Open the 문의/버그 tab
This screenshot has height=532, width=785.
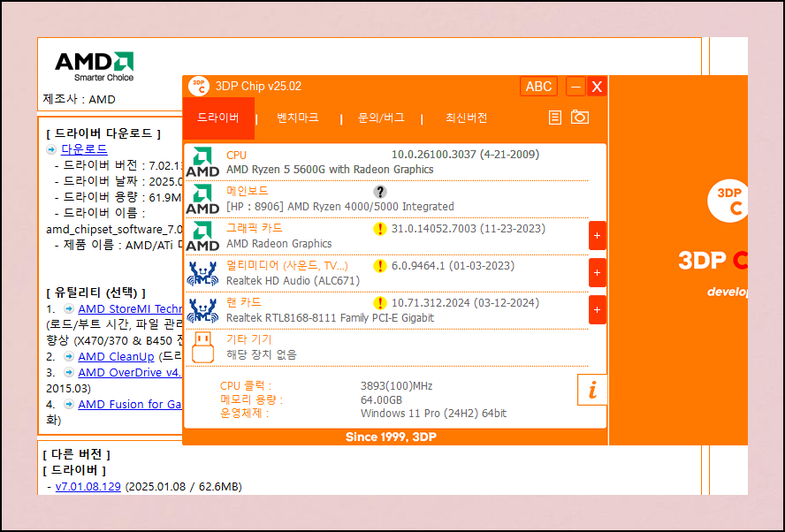382,118
